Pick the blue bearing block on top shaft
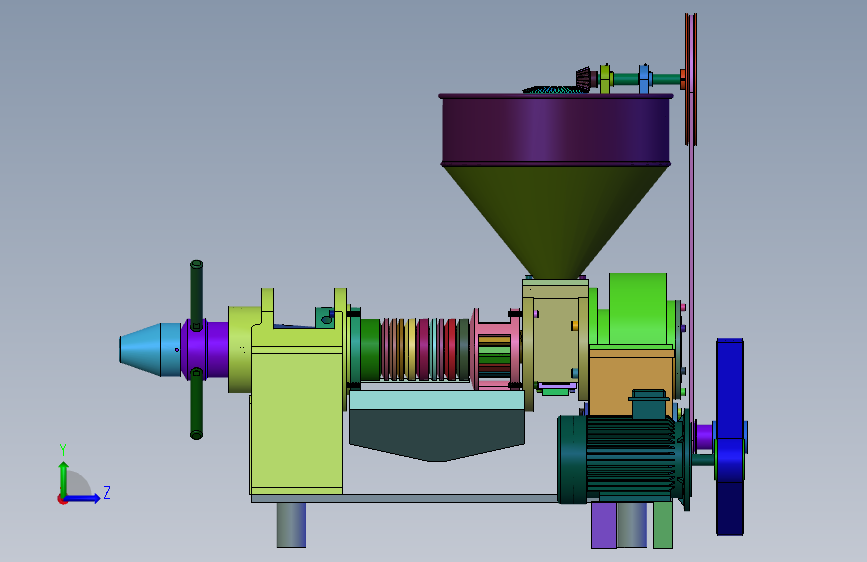Screen dimensions: 867x562 (x=644, y=79)
